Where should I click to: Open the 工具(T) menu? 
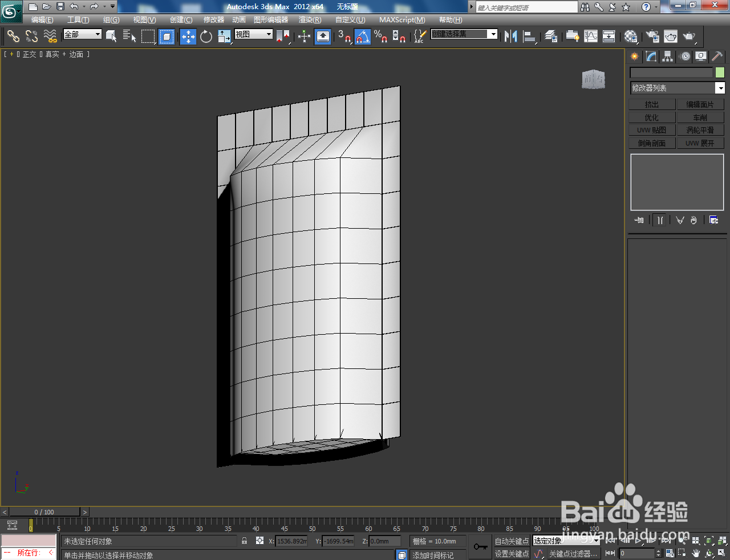pos(78,20)
